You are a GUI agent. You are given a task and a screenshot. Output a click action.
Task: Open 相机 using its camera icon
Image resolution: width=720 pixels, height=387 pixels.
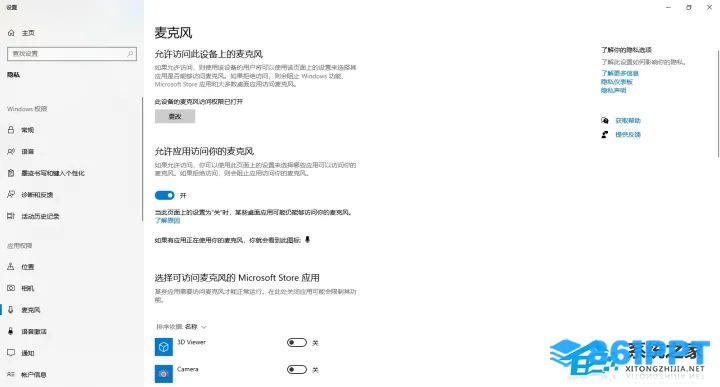pos(11,288)
